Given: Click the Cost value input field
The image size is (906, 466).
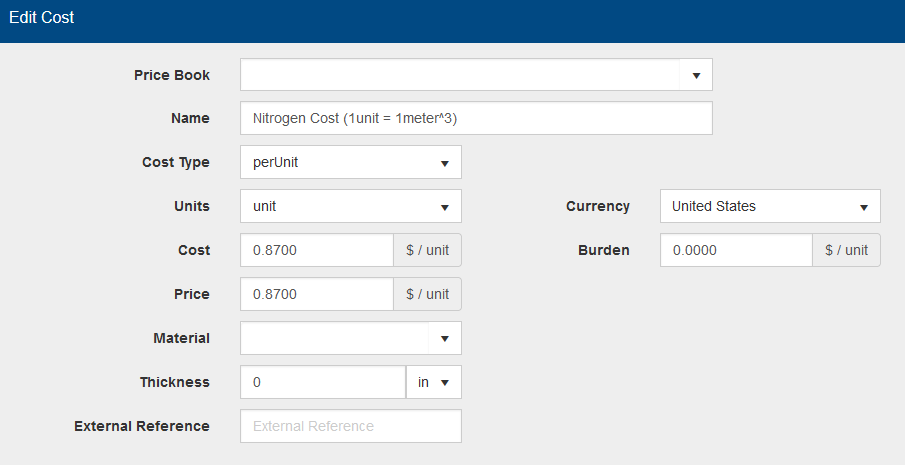Looking at the screenshot, I should tap(317, 250).
